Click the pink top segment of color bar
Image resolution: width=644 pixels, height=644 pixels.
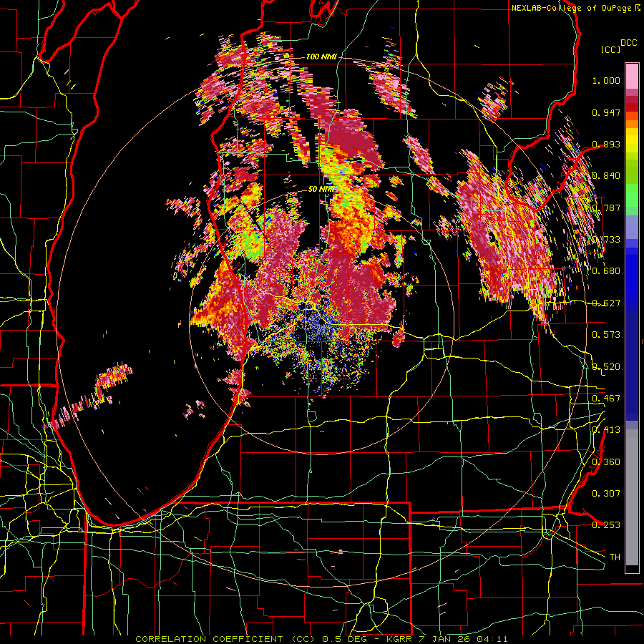632,76
